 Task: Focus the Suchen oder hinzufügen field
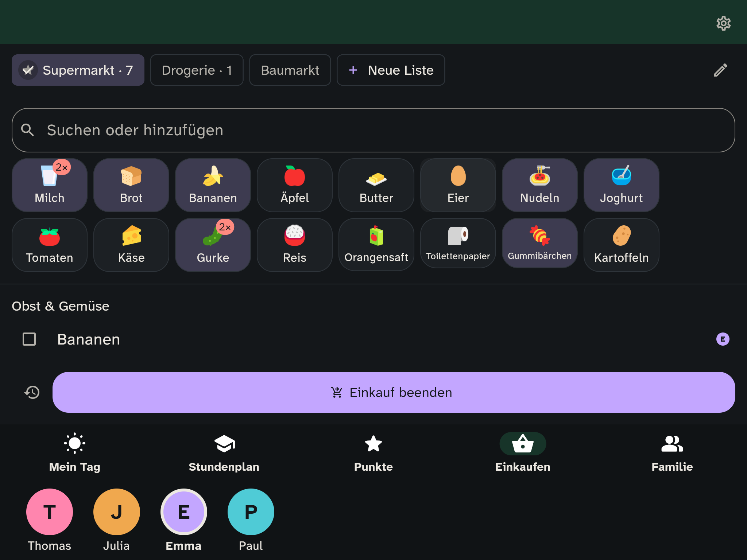(373, 130)
